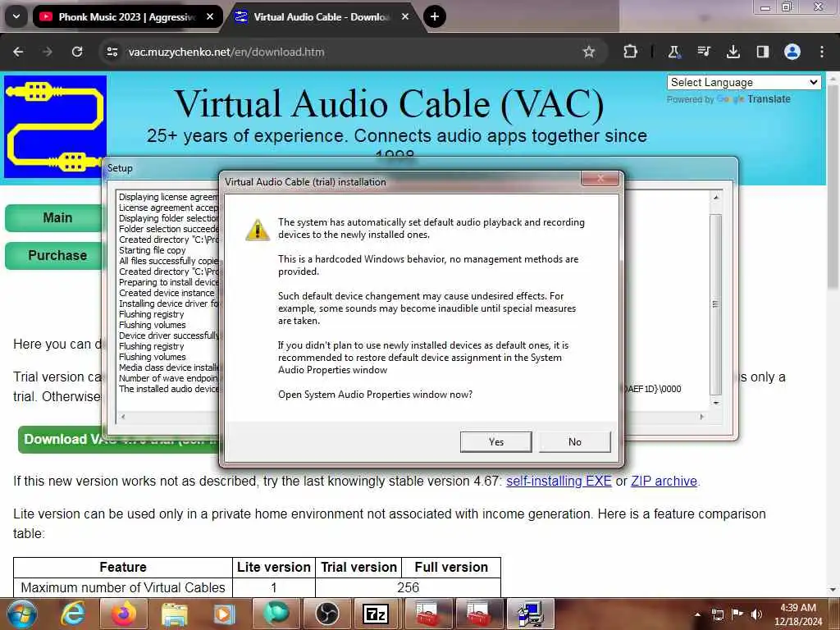
Task: Open Windows Explorer folder from taskbar
Action: 174,614
